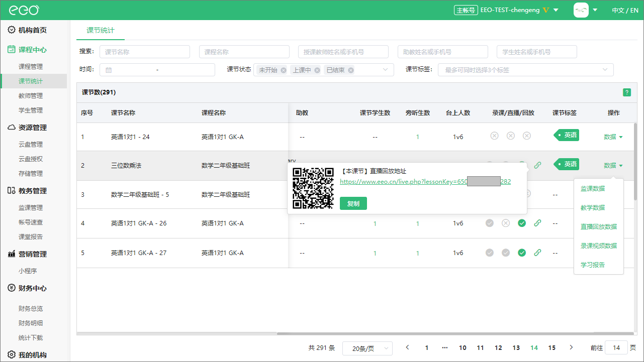Open the calendar date picker icon
This screenshot has height=362, width=644.
tap(109, 70)
